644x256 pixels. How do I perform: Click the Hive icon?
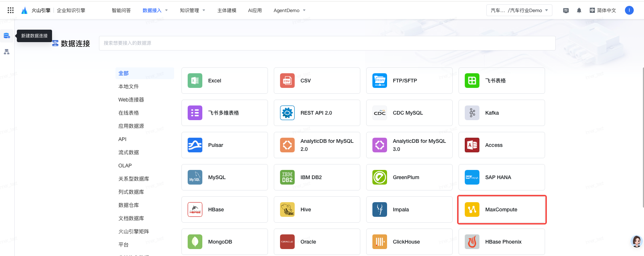(x=287, y=209)
